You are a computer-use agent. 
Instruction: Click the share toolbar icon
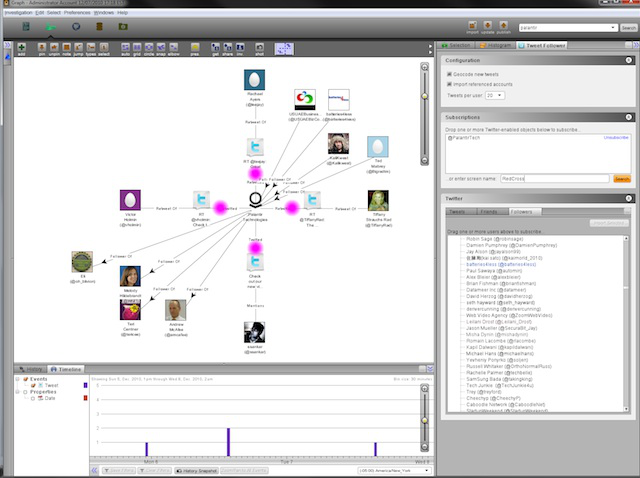(x=228, y=48)
